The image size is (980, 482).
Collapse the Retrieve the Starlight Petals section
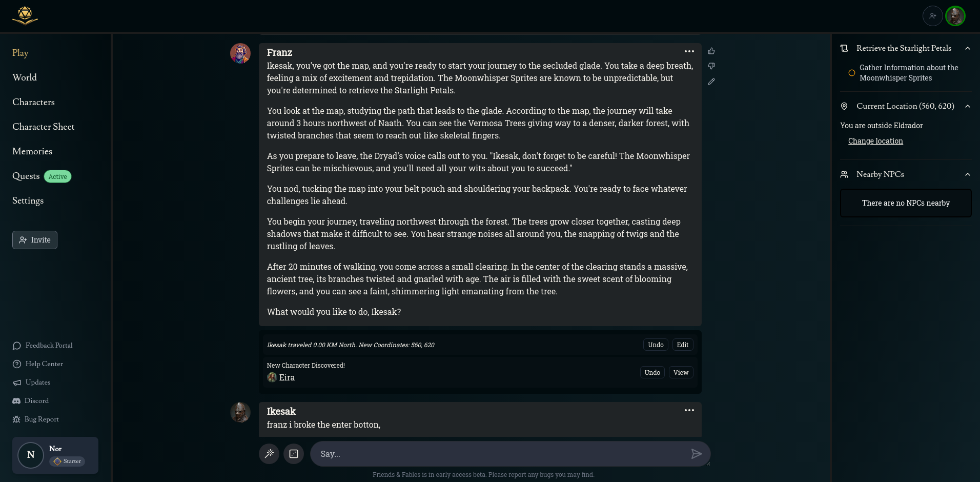tap(967, 48)
